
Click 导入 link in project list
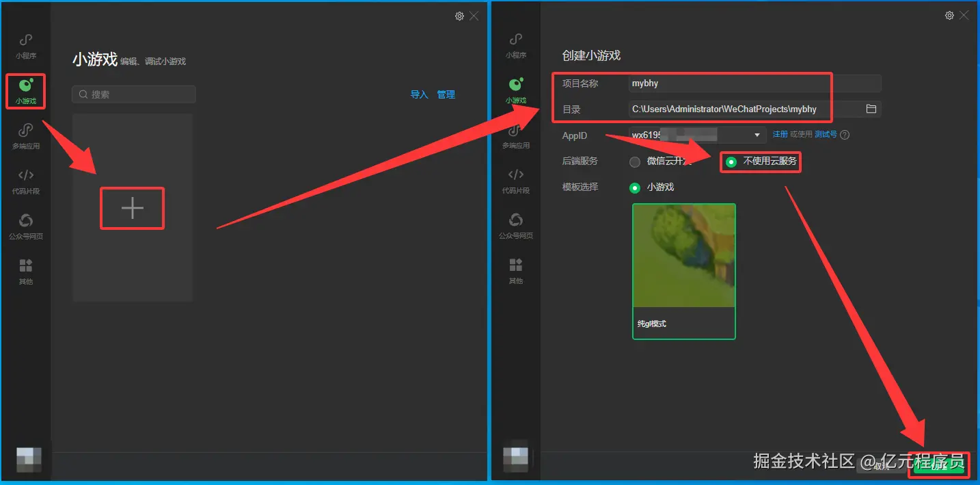coord(419,94)
